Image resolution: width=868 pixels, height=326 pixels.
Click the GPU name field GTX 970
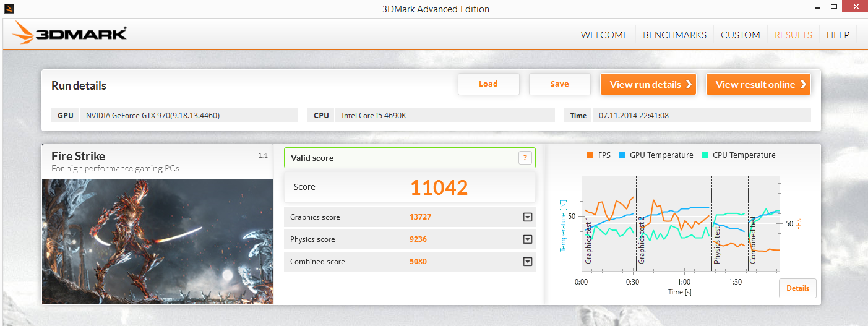pos(189,115)
